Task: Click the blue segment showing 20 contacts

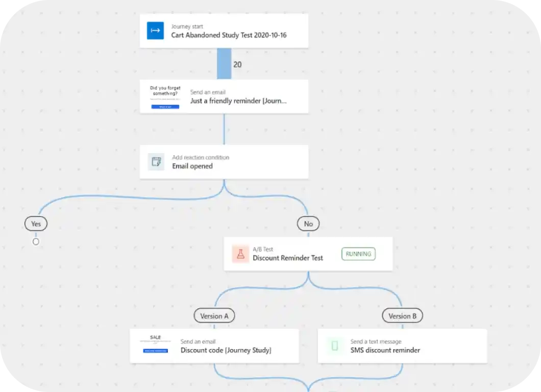Action: [x=224, y=63]
